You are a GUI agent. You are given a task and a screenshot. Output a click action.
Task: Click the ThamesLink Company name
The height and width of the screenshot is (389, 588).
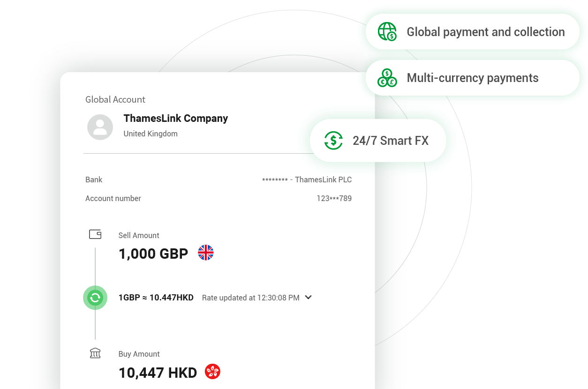176,118
